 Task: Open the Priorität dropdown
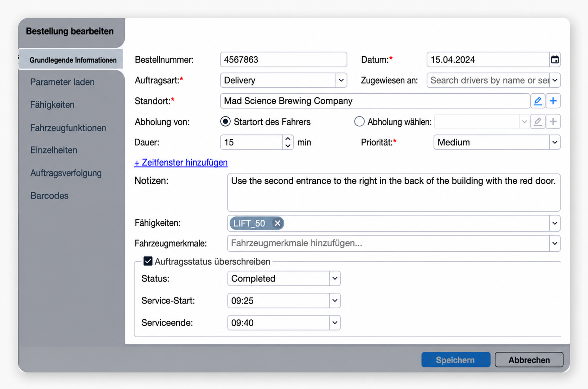coord(555,142)
